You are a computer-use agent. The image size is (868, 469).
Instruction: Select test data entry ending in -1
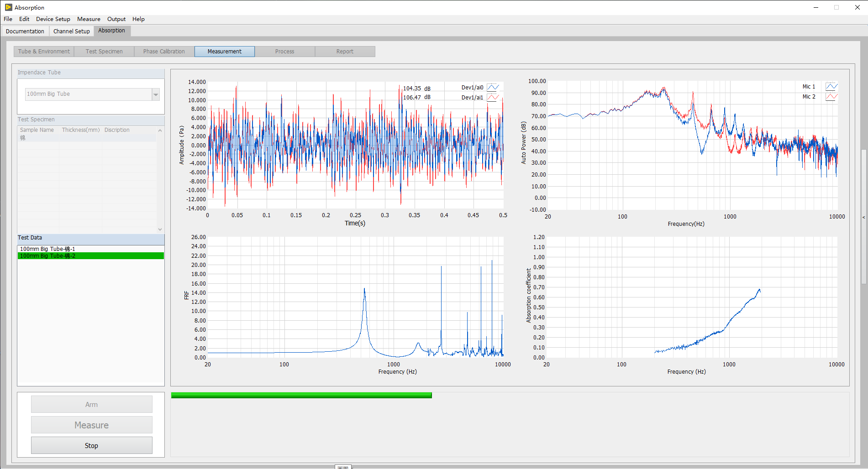pos(47,249)
